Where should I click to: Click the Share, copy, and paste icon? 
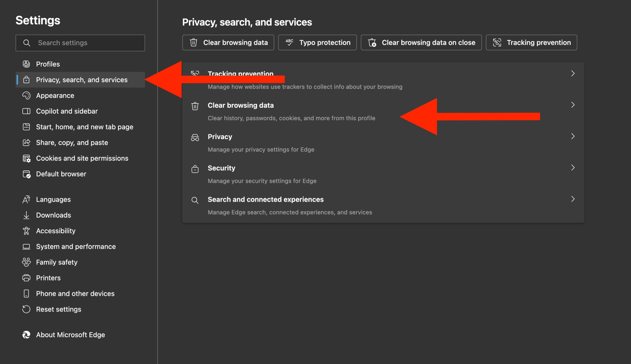coord(26,142)
